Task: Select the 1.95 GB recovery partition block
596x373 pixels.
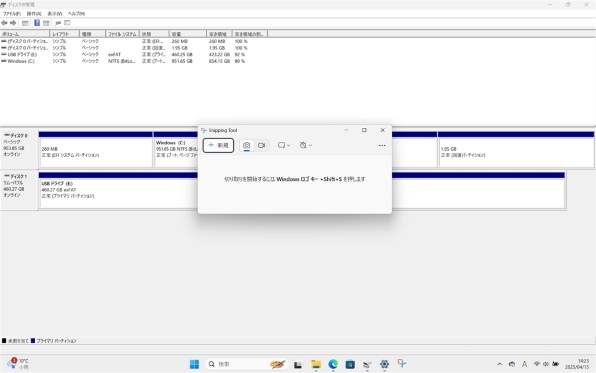Action: pyautogui.click(x=516, y=152)
